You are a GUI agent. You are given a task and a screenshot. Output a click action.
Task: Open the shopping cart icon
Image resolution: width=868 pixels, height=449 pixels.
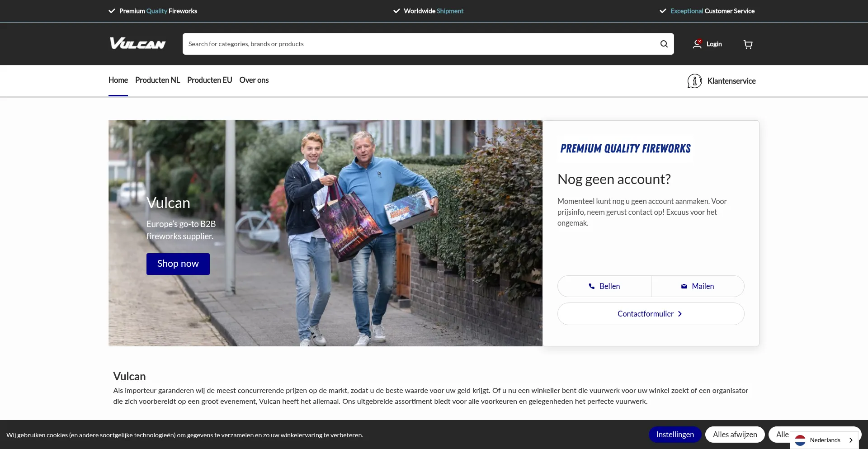coord(748,44)
